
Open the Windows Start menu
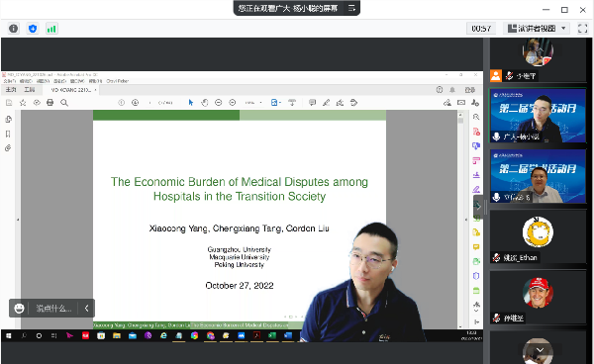[8, 335]
